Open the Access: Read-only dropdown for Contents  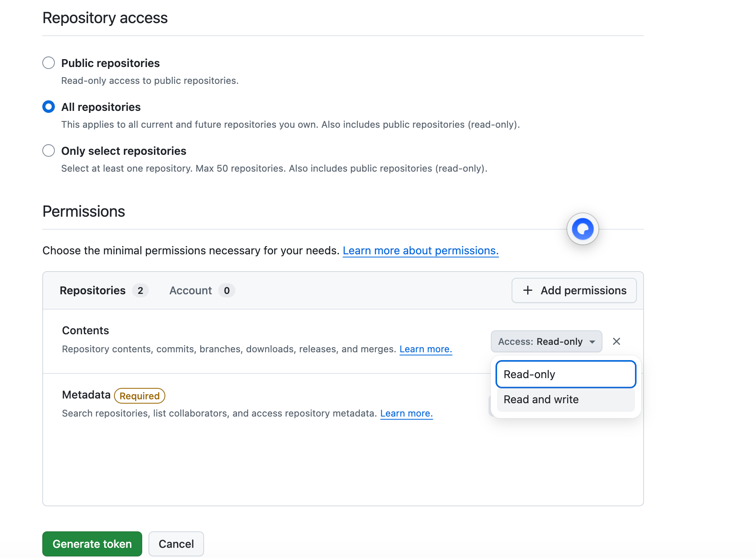[546, 341]
